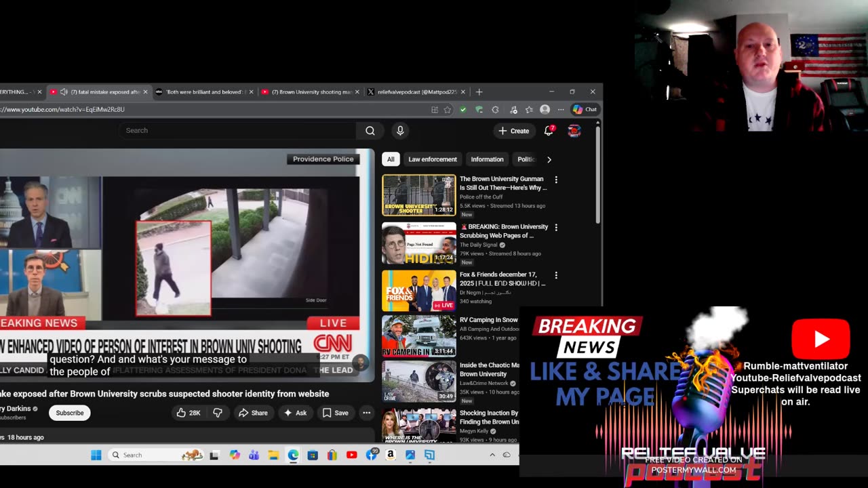Open The Daily Signal channel name
Image resolution: width=868 pixels, height=488 pixels.
pyautogui.click(x=478, y=245)
